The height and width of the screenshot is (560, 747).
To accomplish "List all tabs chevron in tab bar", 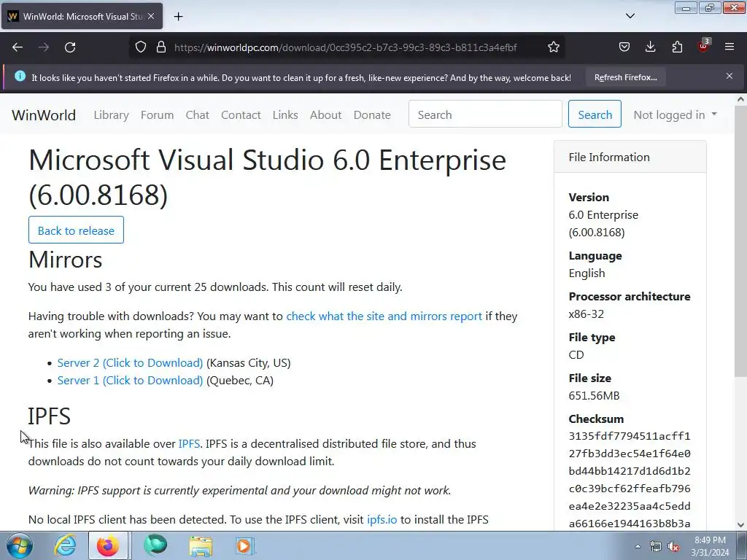I will coord(630,16).
